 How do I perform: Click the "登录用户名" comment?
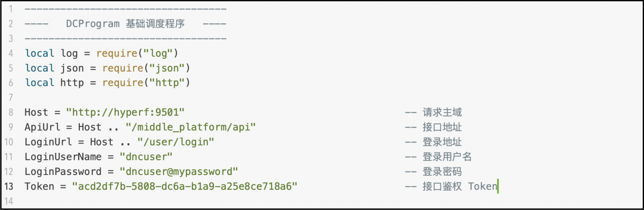point(447,157)
